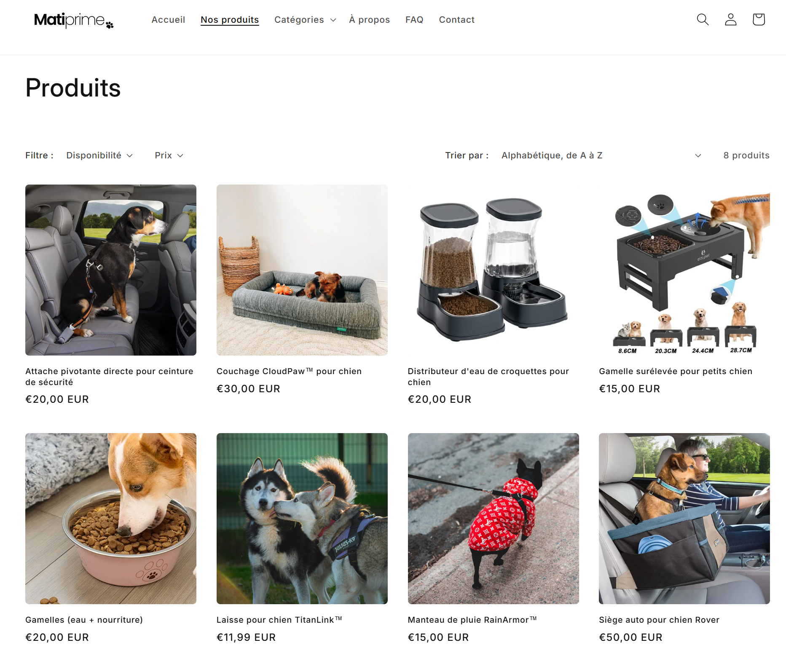
Task: Open the À propos page
Action: point(369,20)
